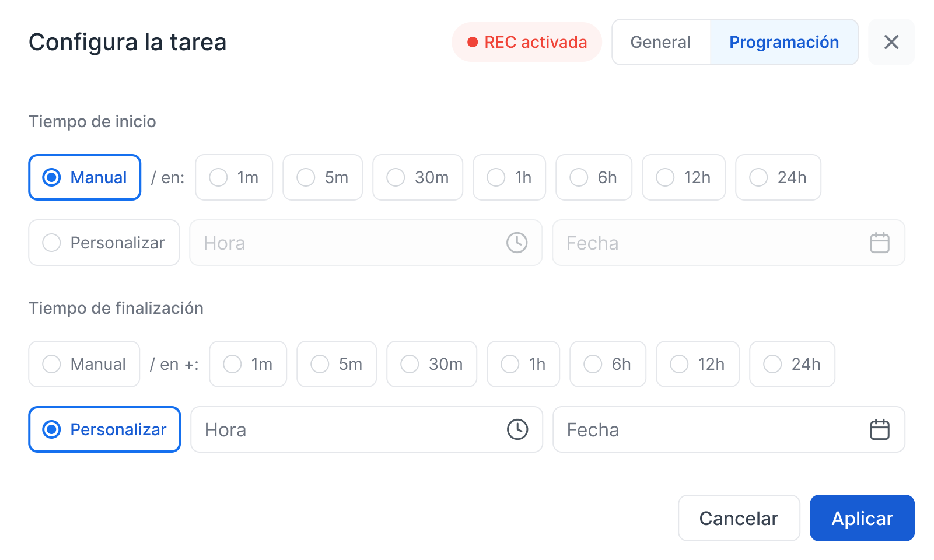Focus the end time Fecha input field
The width and height of the screenshot is (934, 560).
712,429
